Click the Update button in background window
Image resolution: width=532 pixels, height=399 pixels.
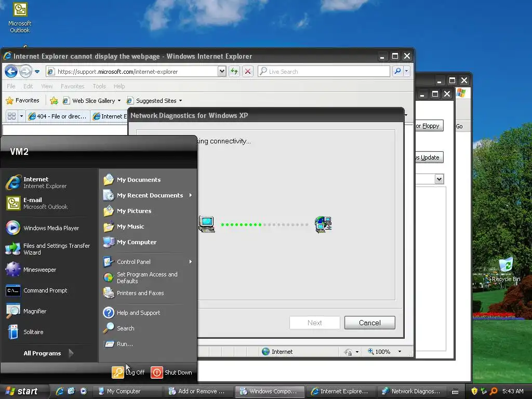pyautogui.click(x=429, y=157)
